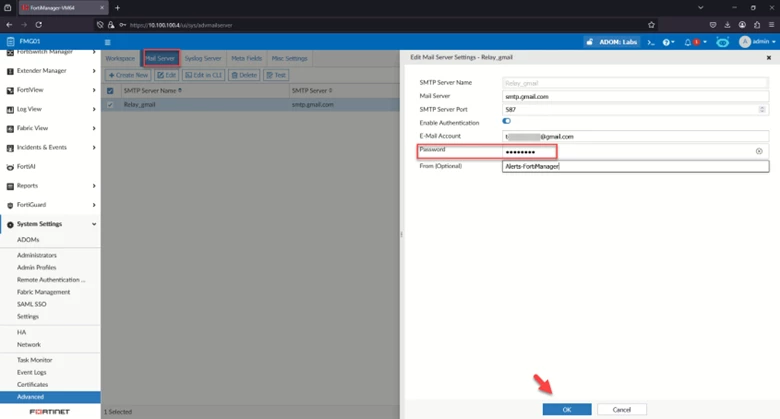Expand the FortiGuard chevron
The height and width of the screenshot is (419, 780).
click(x=94, y=205)
